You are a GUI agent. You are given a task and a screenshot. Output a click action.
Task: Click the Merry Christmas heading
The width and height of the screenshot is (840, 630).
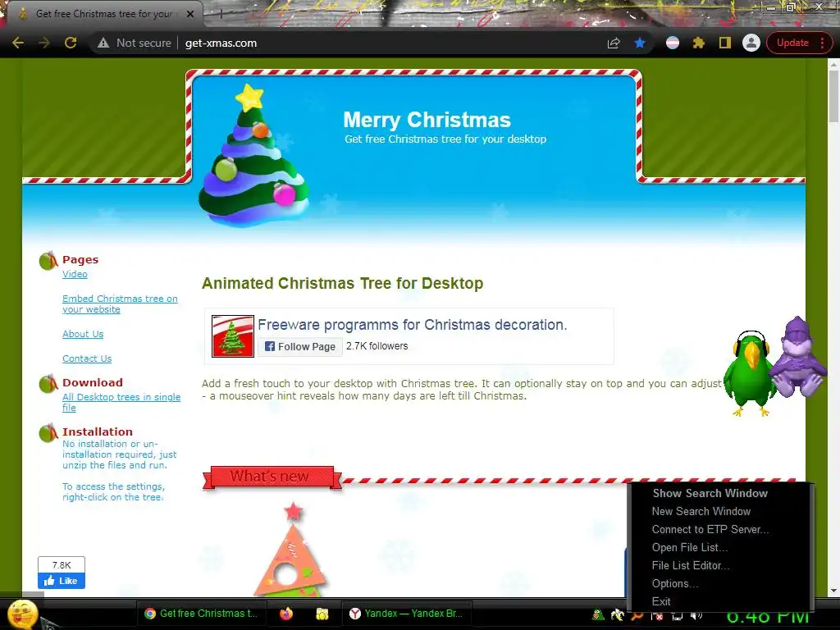point(427,120)
